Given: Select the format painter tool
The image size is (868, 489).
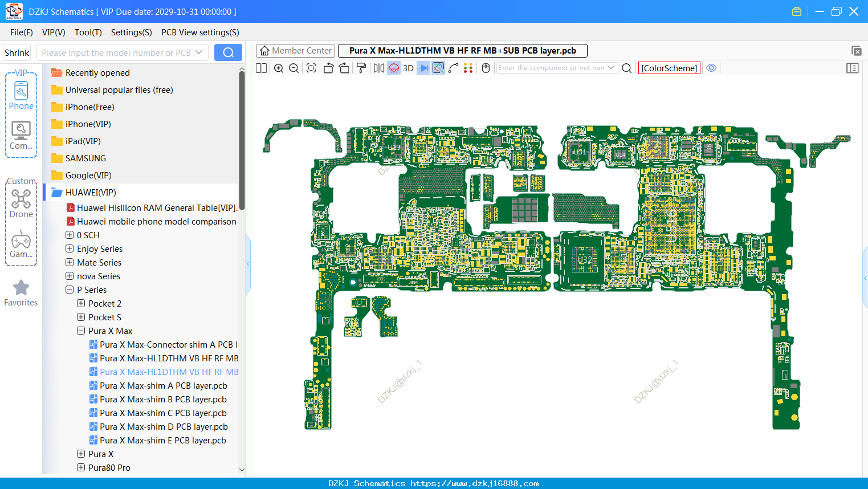Looking at the screenshot, I should tap(361, 68).
